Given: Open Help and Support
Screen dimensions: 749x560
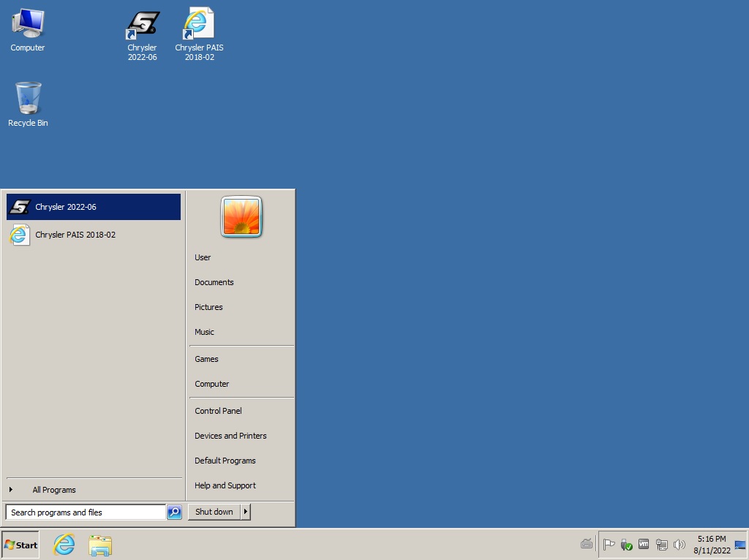Looking at the screenshot, I should pos(225,485).
